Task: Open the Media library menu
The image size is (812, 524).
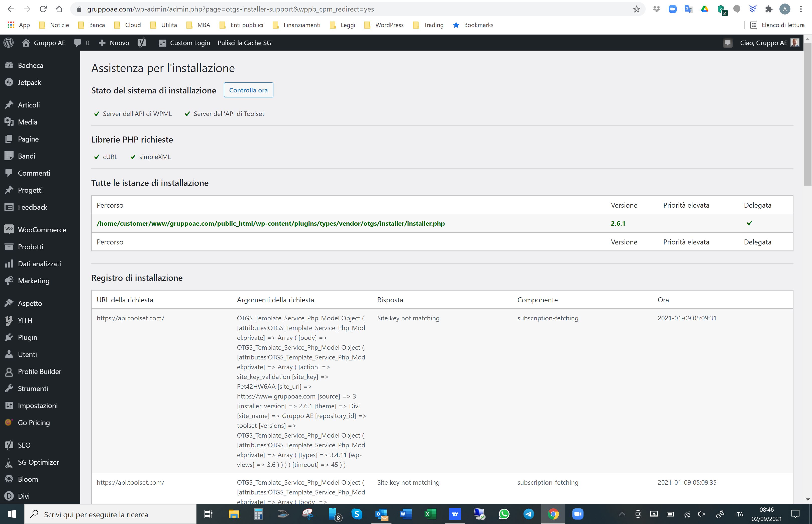Action: coord(28,122)
